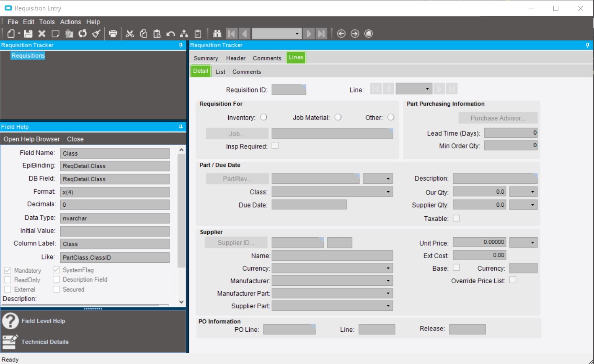
Task: Open the Class dropdown
Action: tap(388, 192)
